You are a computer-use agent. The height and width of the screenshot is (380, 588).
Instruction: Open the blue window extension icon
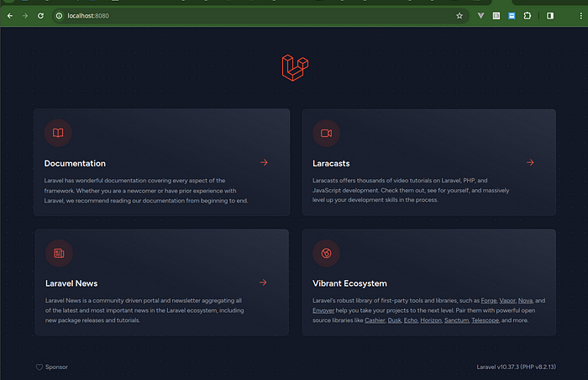(512, 16)
